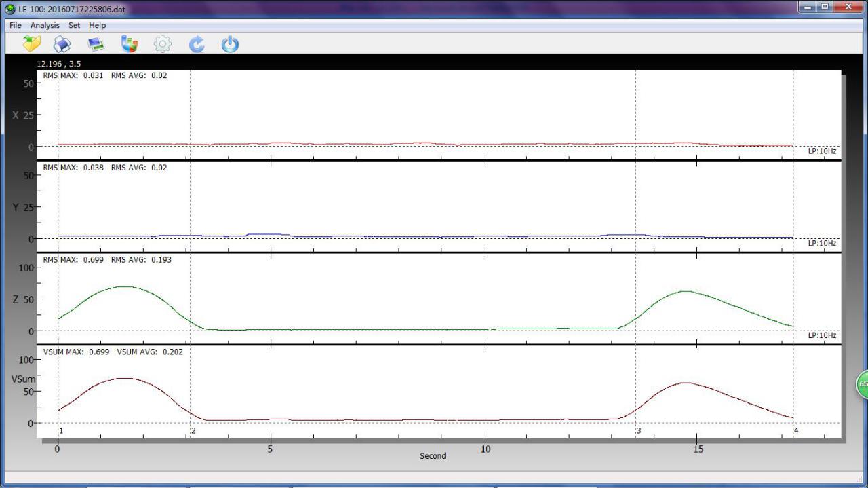Click the LP:10Hz label in the Z panel
Screen dimensions: 868x488
point(822,335)
